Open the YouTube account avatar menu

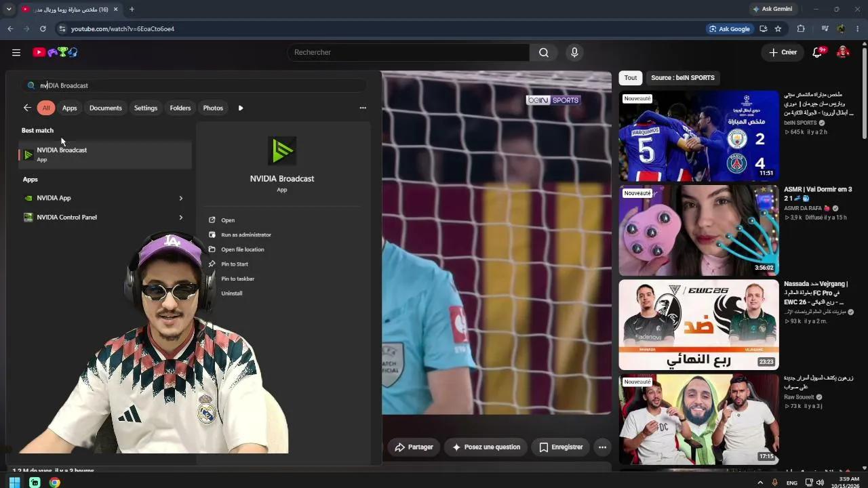pos(843,52)
